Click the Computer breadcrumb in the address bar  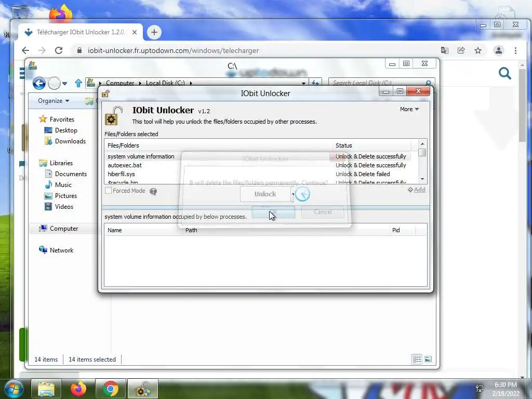tap(120, 83)
